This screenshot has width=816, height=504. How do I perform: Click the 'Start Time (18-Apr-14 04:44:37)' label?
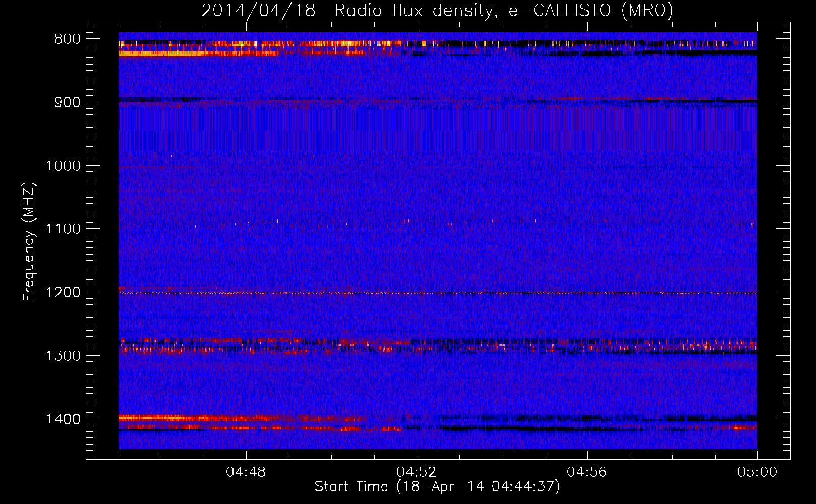coord(437,487)
